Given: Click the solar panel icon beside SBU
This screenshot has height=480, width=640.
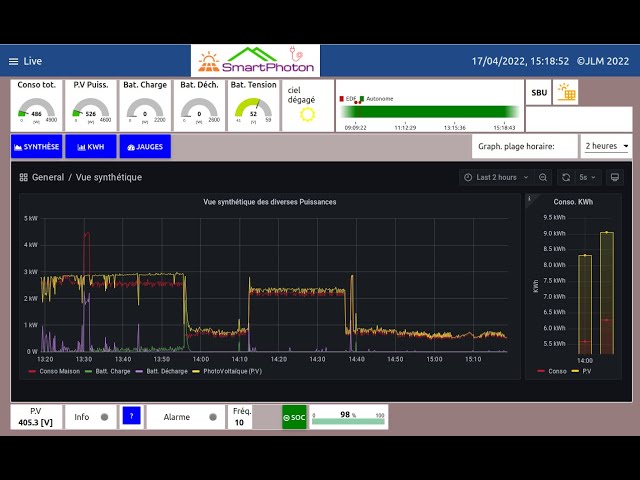Looking at the screenshot, I should pyautogui.click(x=566, y=93).
